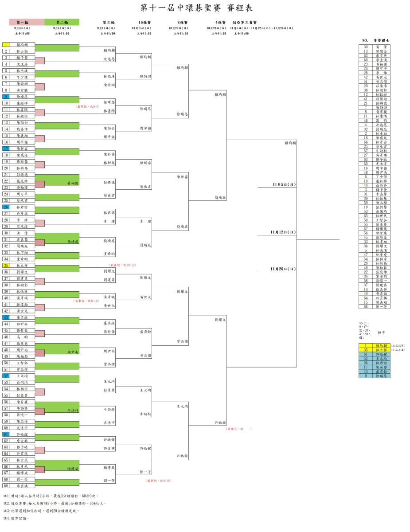Click the (上屆冠軍) label in the seed legend
The height and width of the screenshot is (532, 410).
tap(398, 345)
